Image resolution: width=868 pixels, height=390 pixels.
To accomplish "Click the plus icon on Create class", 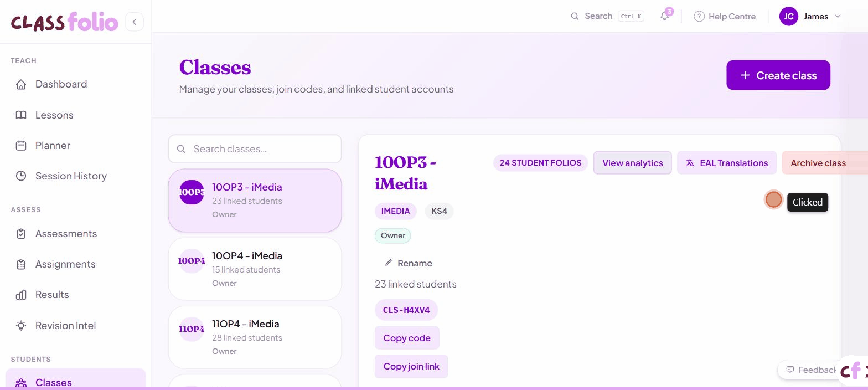I will pyautogui.click(x=745, y=75).
